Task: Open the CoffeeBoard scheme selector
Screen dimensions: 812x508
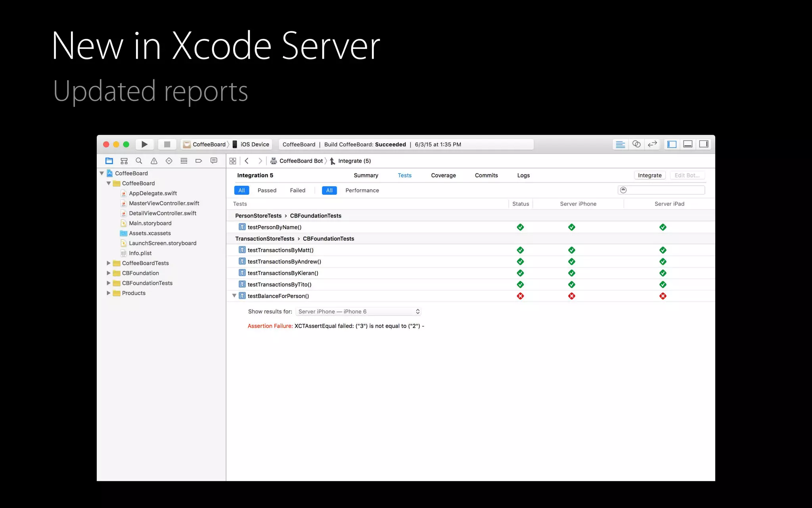Action: [204, 144]
